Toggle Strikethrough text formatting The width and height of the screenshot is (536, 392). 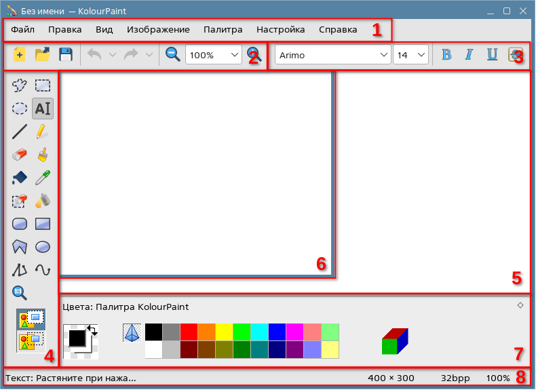[x=515, y=55]
